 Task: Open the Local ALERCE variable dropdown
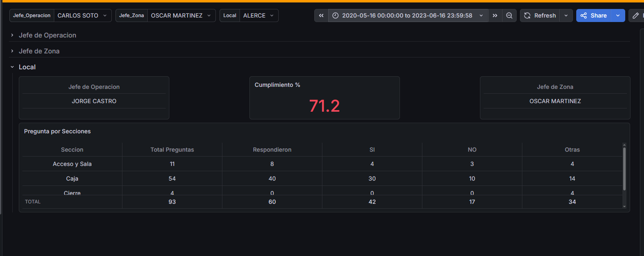[x=258, y=15]
